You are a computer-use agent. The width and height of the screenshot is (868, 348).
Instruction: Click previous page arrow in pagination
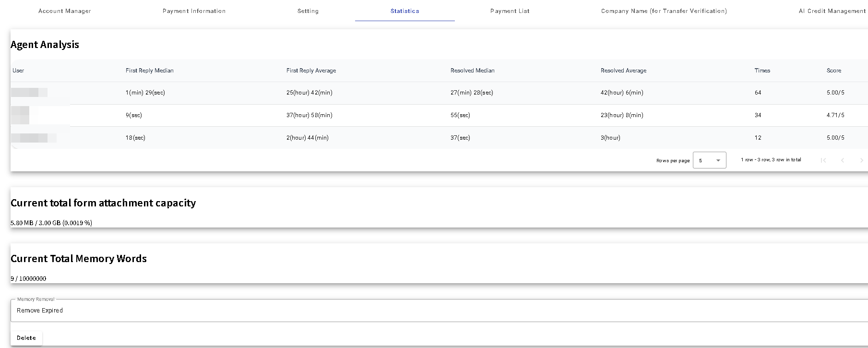(x=843, y=160)
